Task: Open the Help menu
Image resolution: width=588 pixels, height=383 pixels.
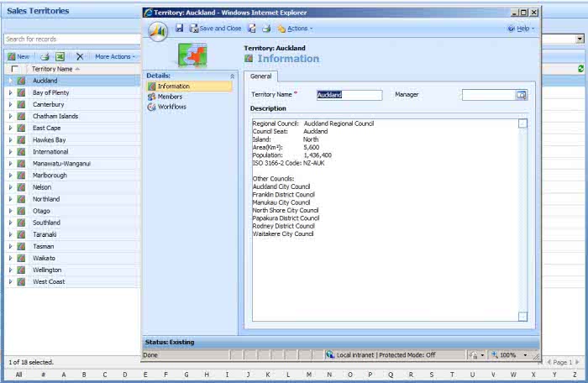Action: coord(522,29)
